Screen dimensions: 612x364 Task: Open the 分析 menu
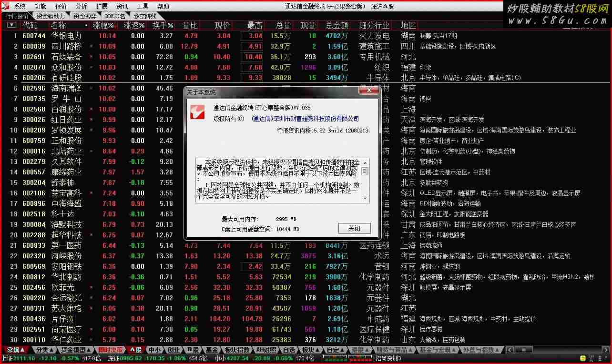(x=82, y=6)
